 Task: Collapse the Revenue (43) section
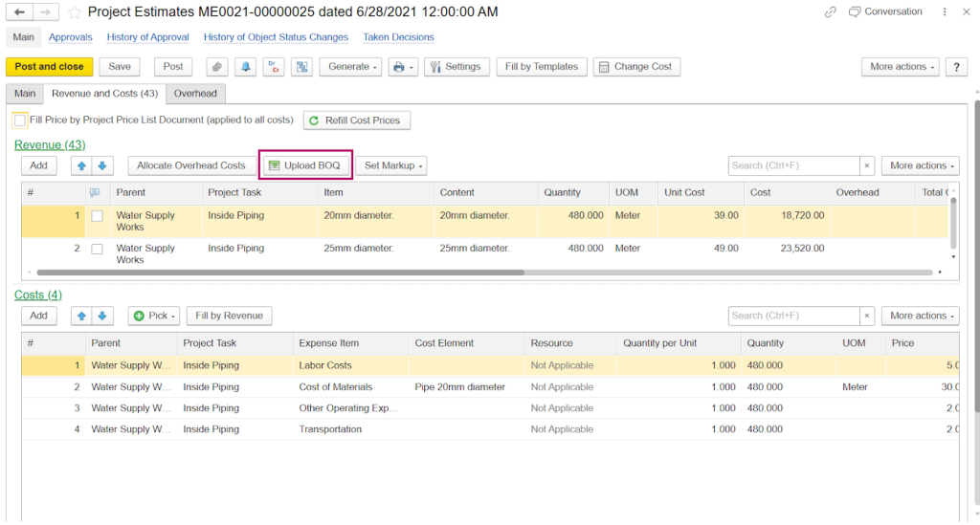tap(50, 144)
